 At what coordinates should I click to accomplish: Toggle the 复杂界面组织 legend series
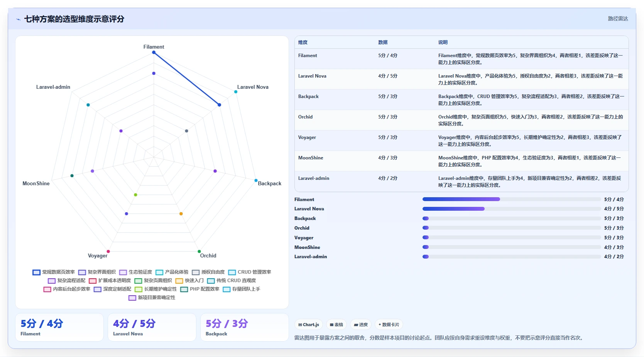click(97, 272)
